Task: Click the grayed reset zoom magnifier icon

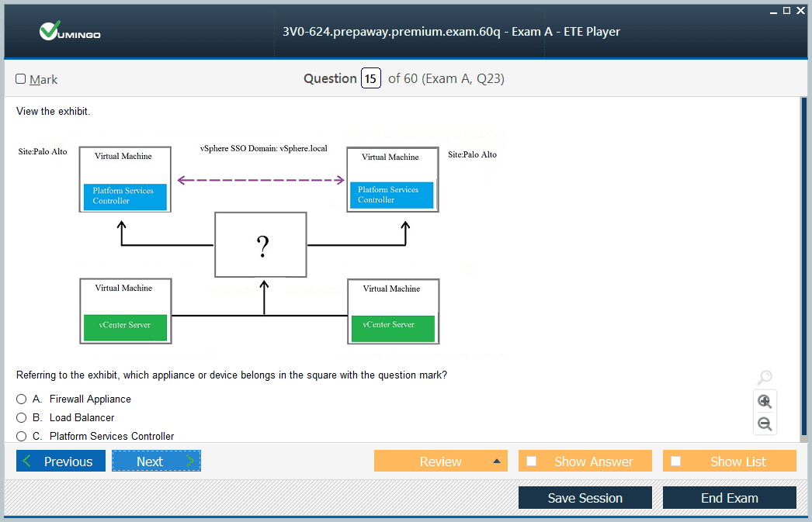Action: 765,378
